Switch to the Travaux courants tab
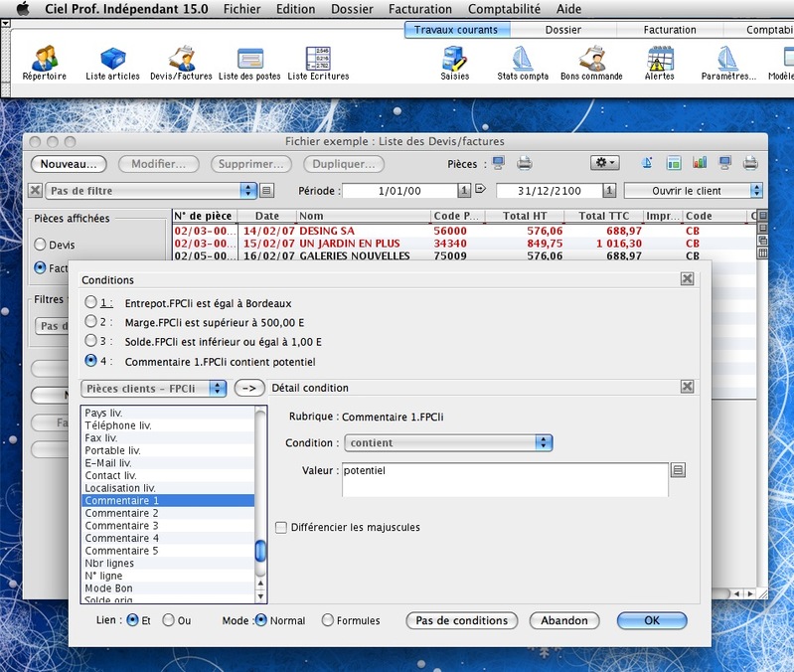 click(x=456, y=30)
